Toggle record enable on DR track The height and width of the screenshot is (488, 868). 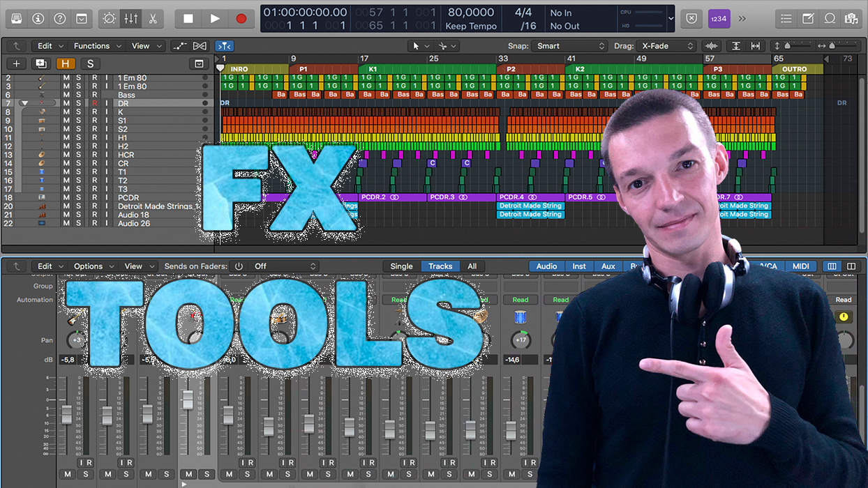coord(94,103)
